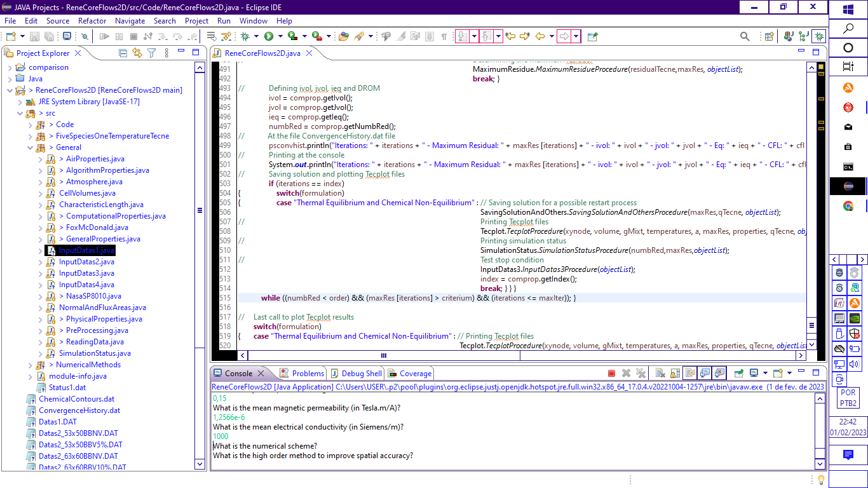The image size is (868, 488).
Task: Click the Windows Start button
Action: pos(848,10)
